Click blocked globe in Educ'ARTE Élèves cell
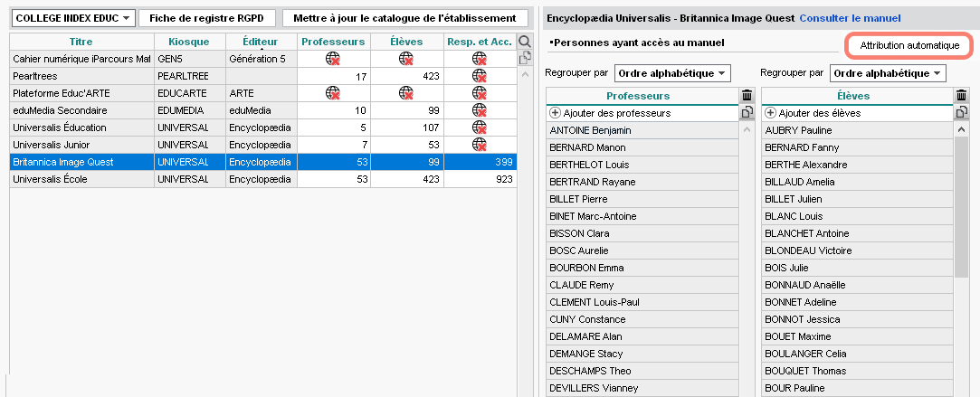Viewport: 980px width, 397px height. [x=407, y=93]
